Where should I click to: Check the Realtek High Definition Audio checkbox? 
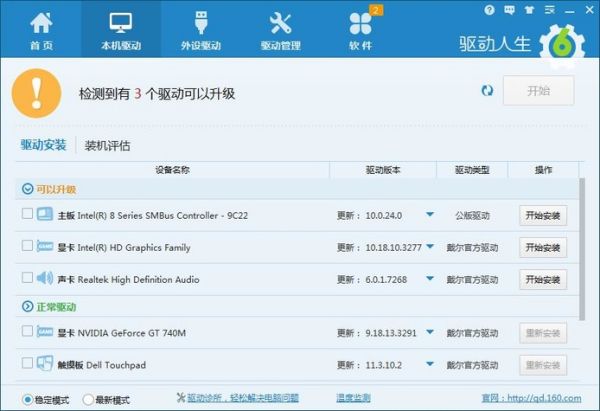26,278
